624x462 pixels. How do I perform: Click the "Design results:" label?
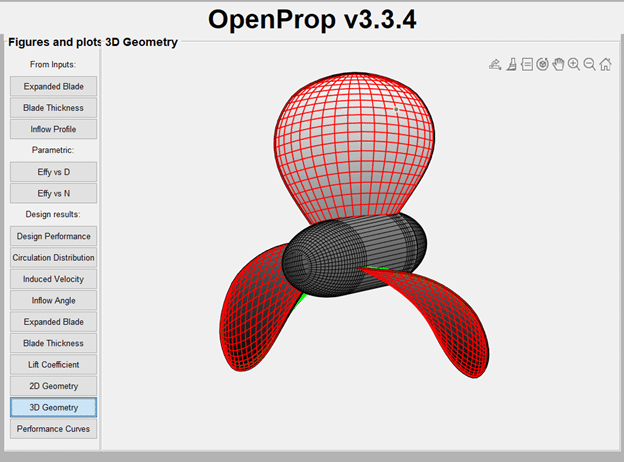53,214
